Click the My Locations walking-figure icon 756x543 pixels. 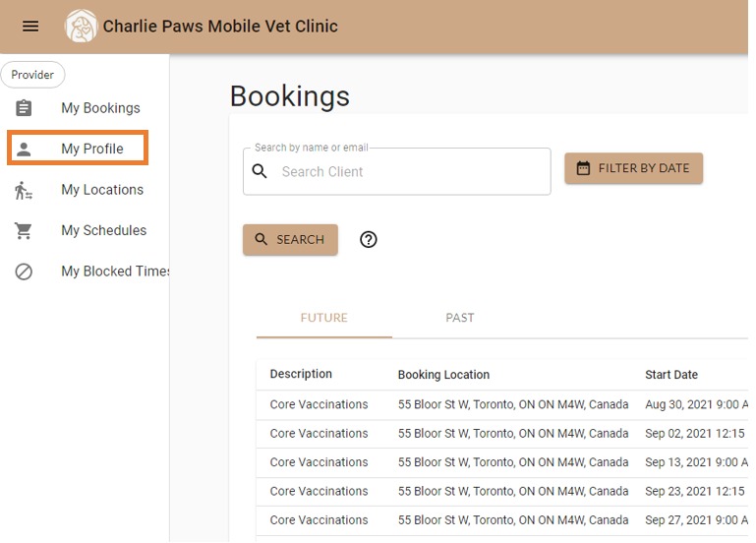(24, 191)
